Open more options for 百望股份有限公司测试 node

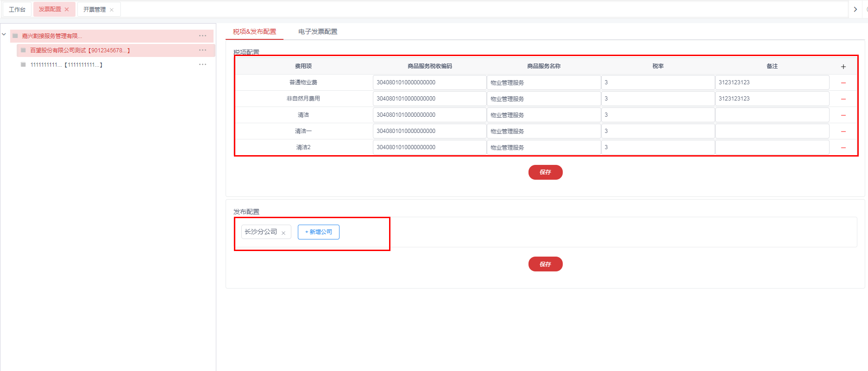tap(203, 50)
